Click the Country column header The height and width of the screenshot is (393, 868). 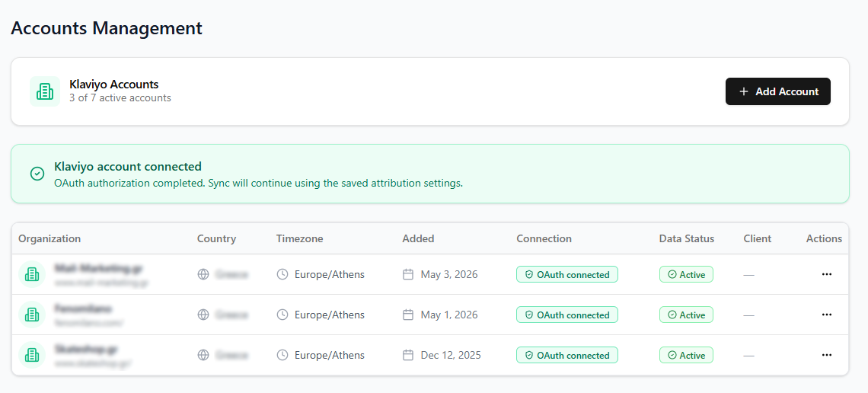click(216, 238)
